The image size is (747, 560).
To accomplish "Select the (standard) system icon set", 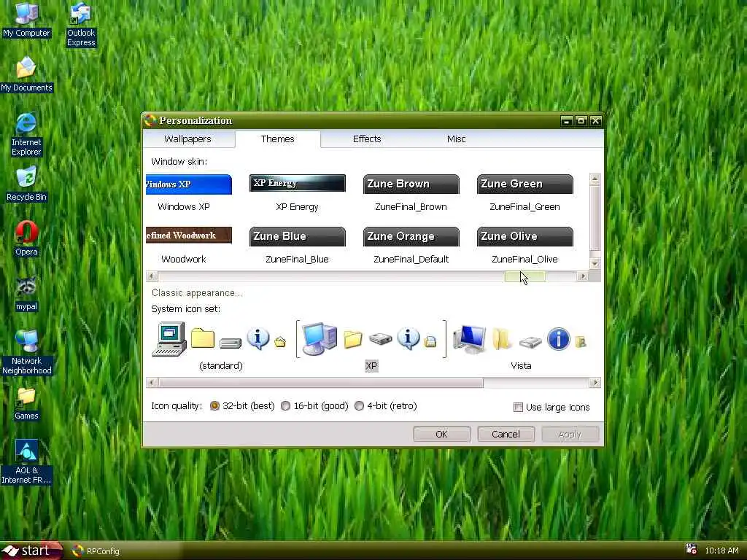I will [220, 345].
